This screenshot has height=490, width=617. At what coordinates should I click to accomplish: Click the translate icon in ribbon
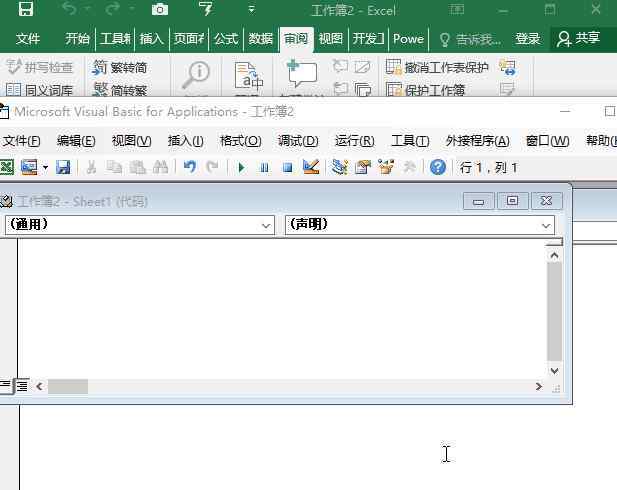click(x=248, y=76)
